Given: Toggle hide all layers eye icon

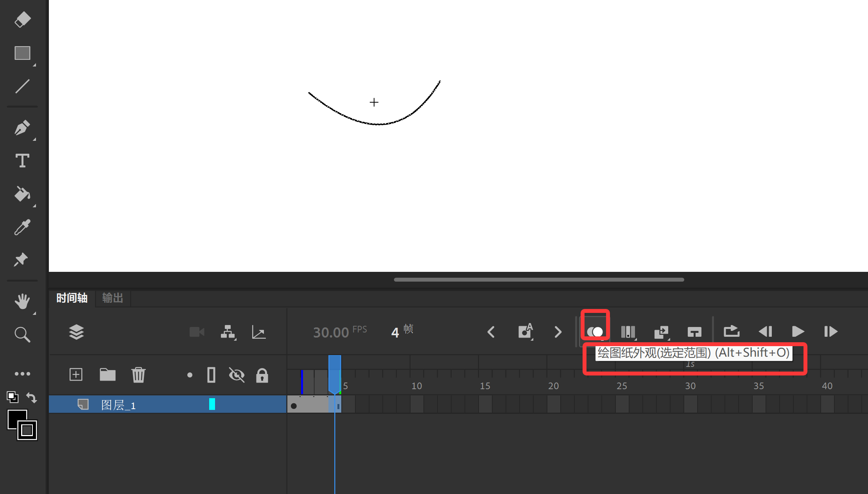Looking at the screenshot, I should 237,375.
